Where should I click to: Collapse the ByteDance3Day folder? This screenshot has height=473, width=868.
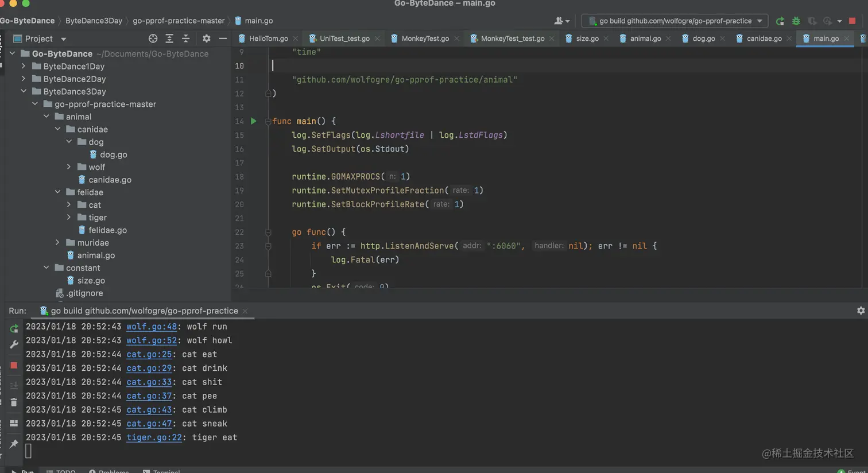[24, 91]
